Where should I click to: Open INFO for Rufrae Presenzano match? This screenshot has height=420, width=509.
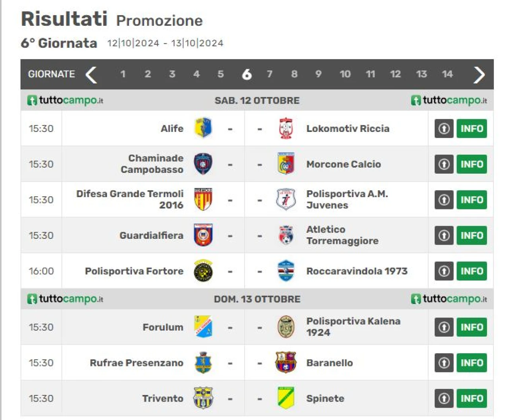tap(472, 362)
